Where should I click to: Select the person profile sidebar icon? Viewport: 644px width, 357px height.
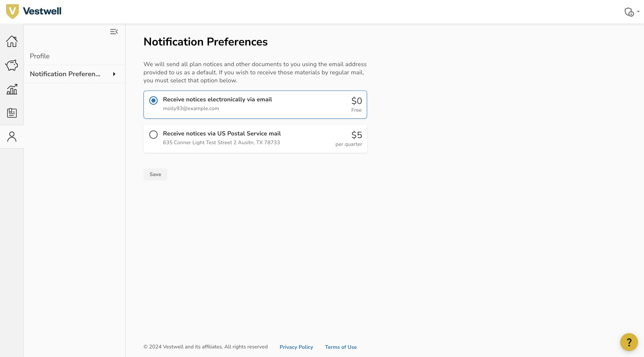pos(12,137)
